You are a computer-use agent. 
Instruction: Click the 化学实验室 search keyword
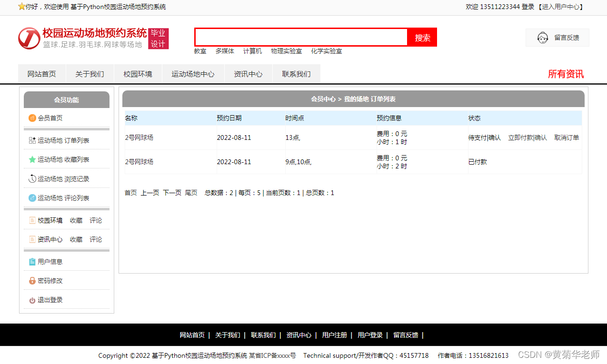coord(327,51)
